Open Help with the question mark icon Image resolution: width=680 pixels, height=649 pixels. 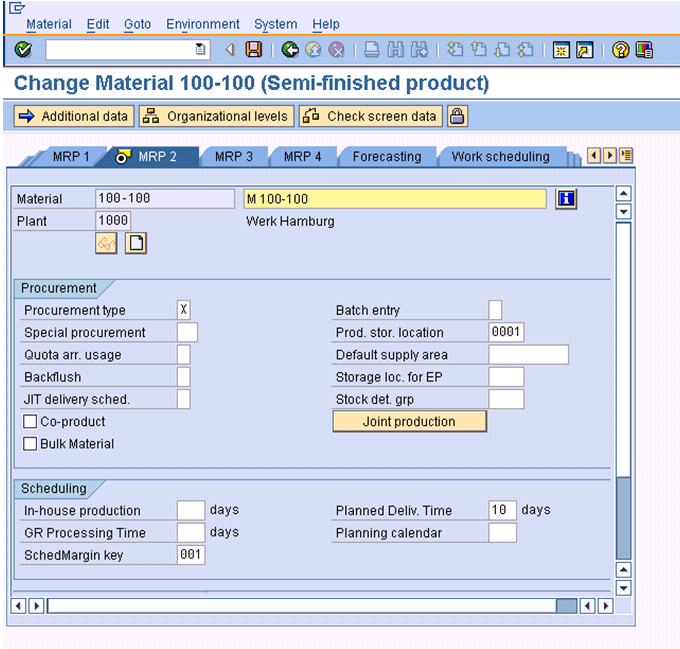[x=621, y=49]
